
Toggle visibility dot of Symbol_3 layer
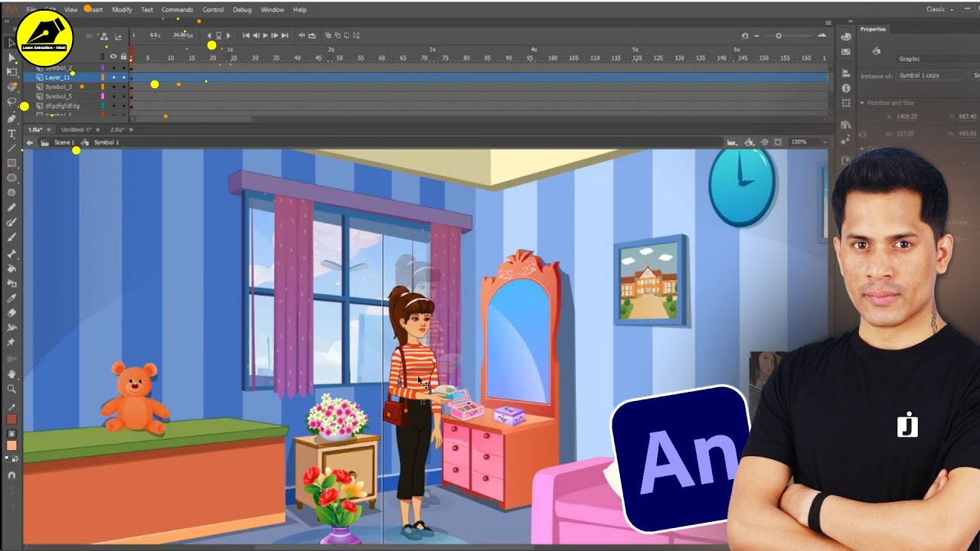[x=113, y=87]
